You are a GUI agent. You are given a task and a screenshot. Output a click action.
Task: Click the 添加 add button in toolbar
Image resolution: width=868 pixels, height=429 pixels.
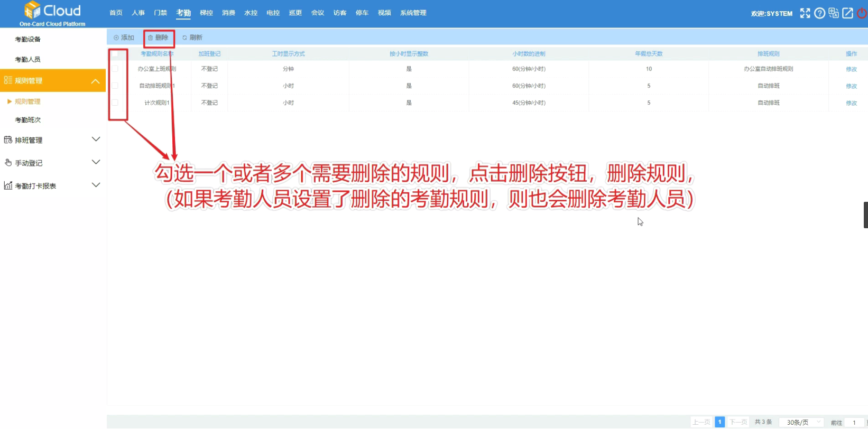click(124, 38)
